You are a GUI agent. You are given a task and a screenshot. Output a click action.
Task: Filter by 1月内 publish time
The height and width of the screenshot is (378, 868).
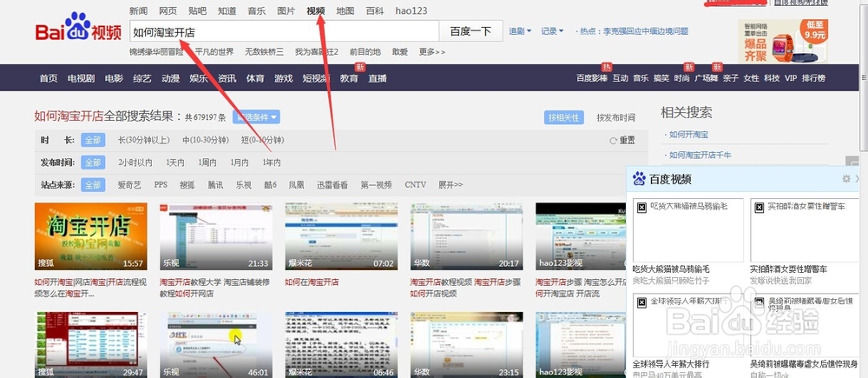240,162
